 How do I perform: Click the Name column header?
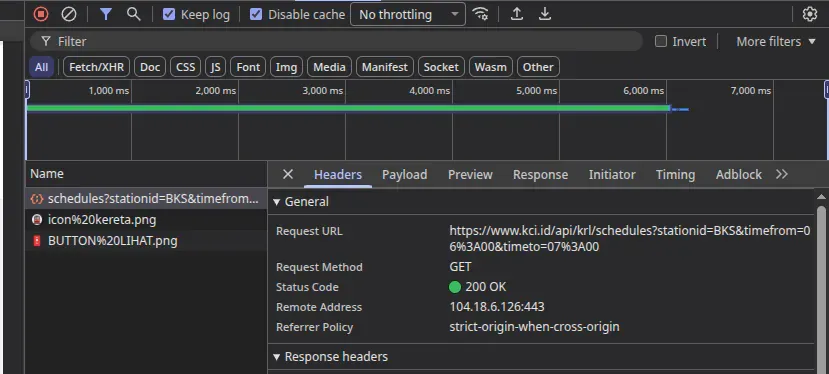tap(146, 174)
